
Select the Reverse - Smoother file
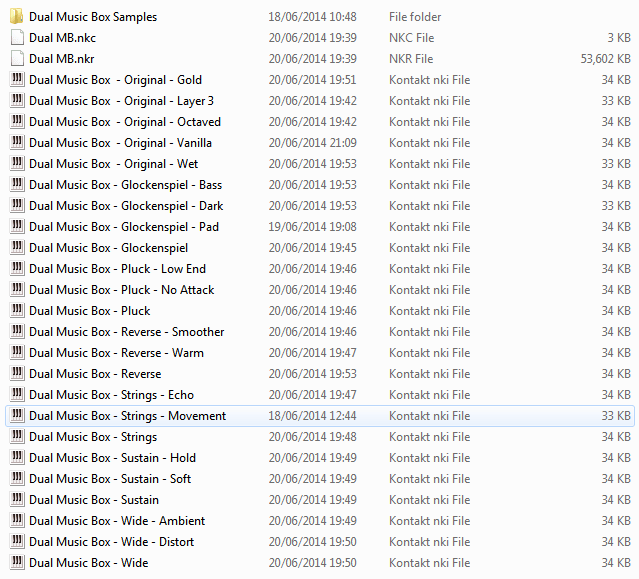click(126, 332)
